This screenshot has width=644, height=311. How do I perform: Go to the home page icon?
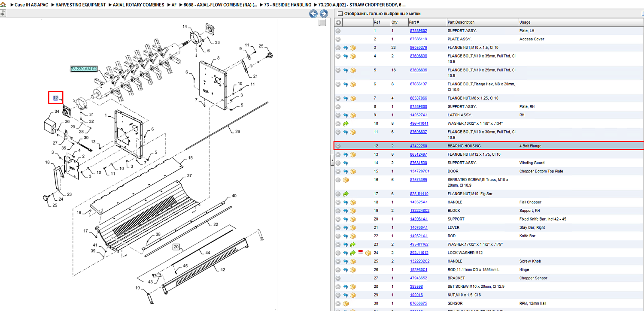(x=3, y=5)
